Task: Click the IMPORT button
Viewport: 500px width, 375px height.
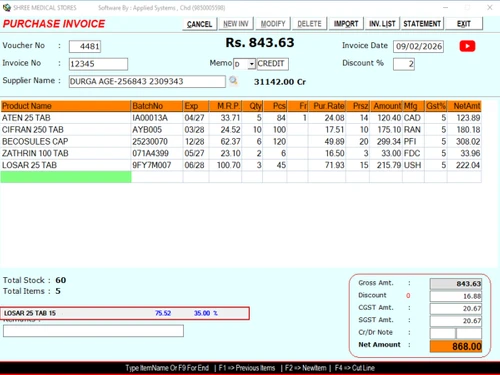Action: 346,24
